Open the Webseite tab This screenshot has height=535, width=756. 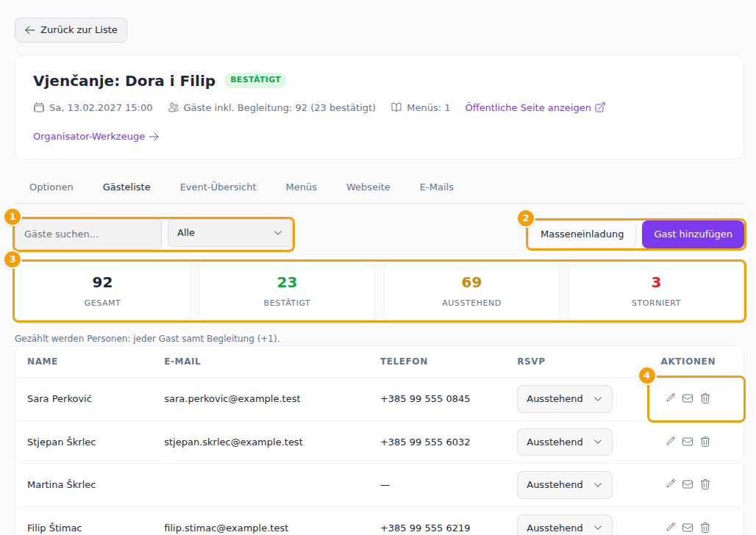point(368,187)
